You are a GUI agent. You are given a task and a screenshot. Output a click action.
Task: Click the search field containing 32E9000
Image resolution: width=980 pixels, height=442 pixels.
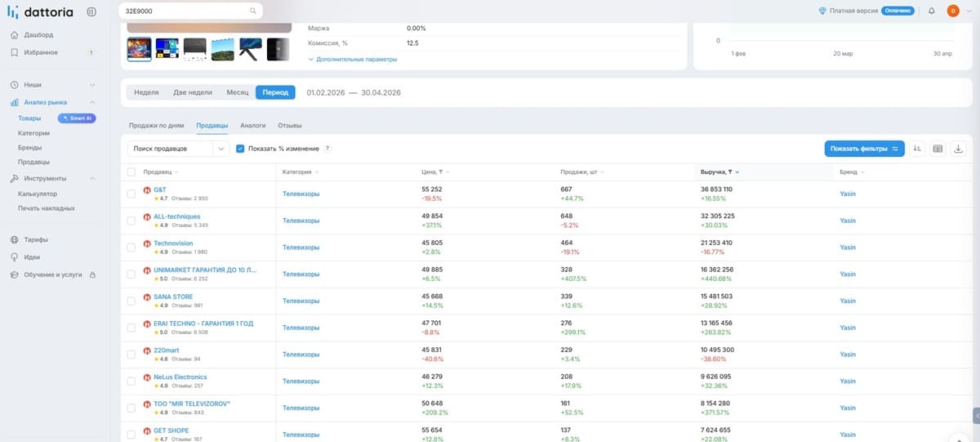tap(190, 11)
